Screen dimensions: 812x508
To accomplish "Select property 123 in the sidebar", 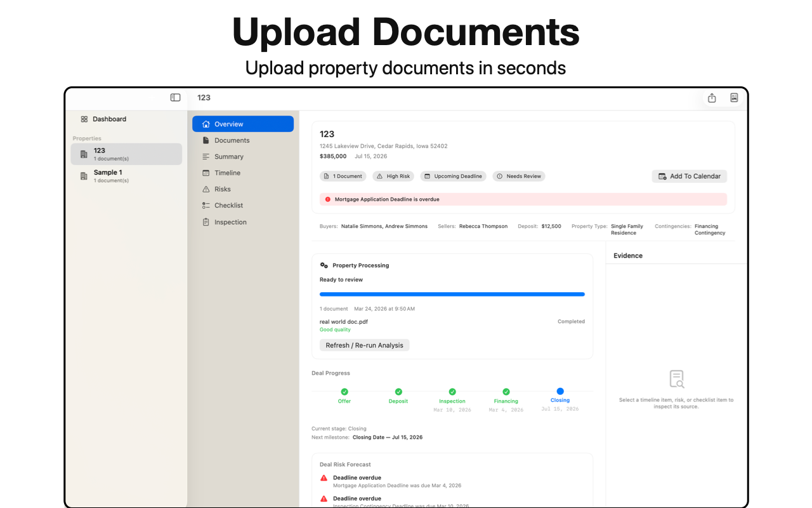I will [126, 154].
